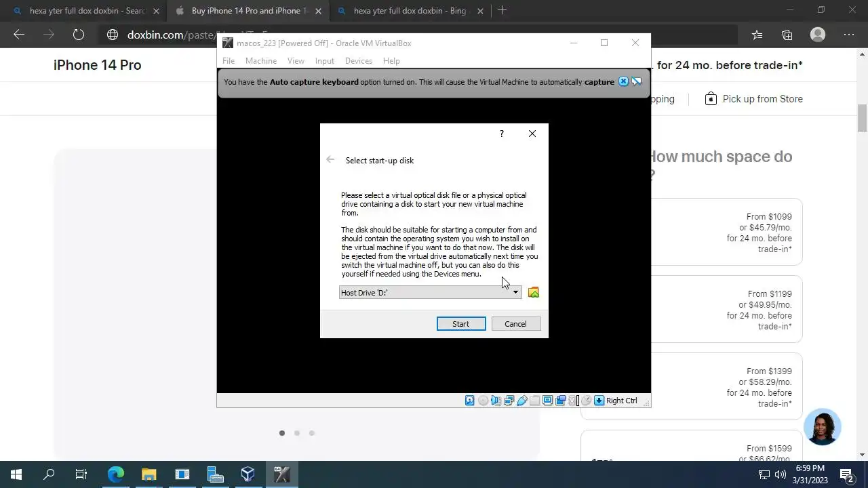Click the audio indicator in VirtualBox status bar
868x488 pixels.
[496, 401]
